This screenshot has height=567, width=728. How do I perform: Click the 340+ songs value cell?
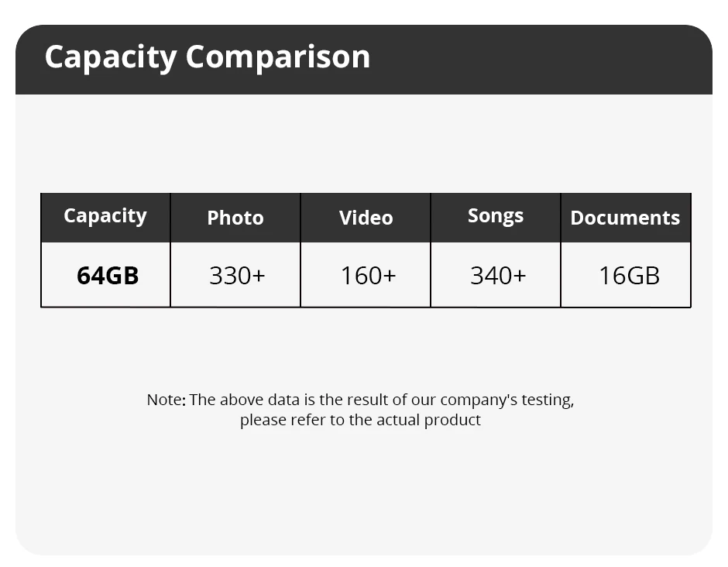tap(498, 276)
